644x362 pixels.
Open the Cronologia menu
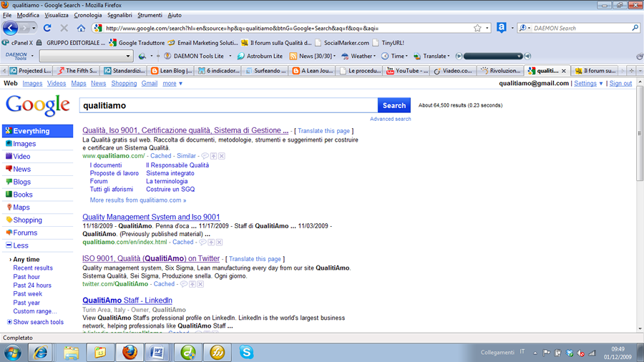88,15
